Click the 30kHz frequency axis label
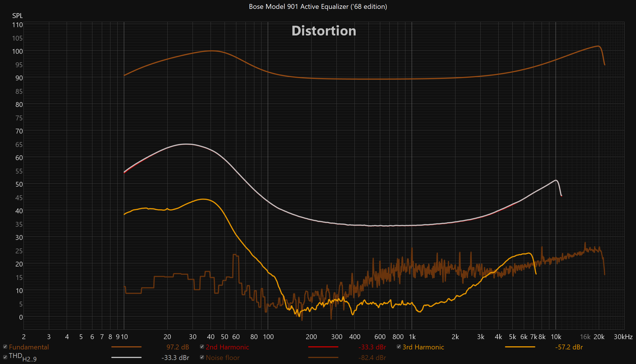636x364 pixels. [x=623, y=337]
